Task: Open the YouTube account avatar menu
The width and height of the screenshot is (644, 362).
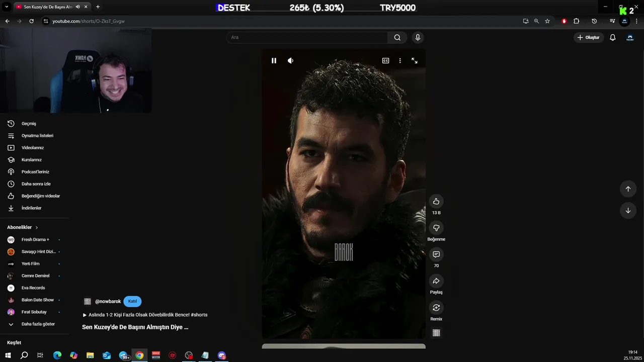Action: tap(630, 37)
